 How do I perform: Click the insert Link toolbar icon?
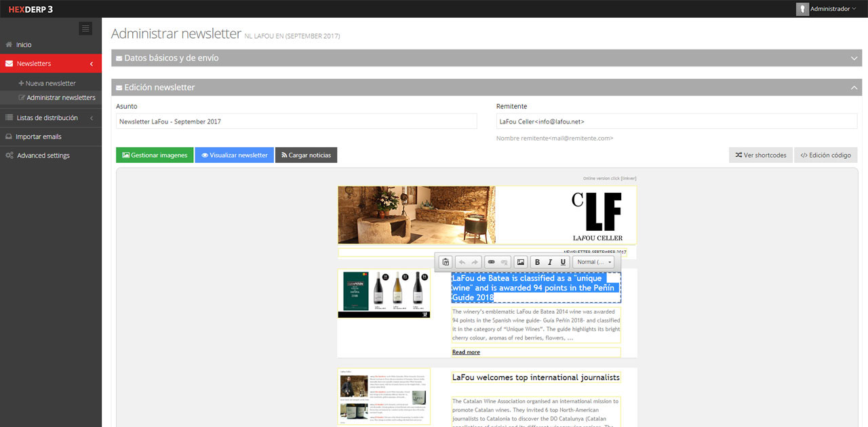pyautogui.click(x=492, y=262)
